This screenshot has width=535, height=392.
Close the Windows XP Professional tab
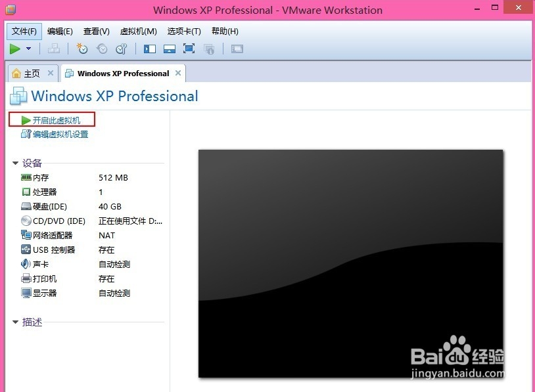pyautogui.click(x=178, y=73)
